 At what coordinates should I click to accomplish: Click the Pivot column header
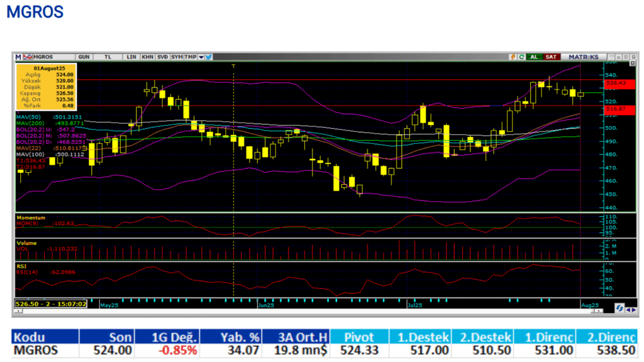(x=359, y=337)
